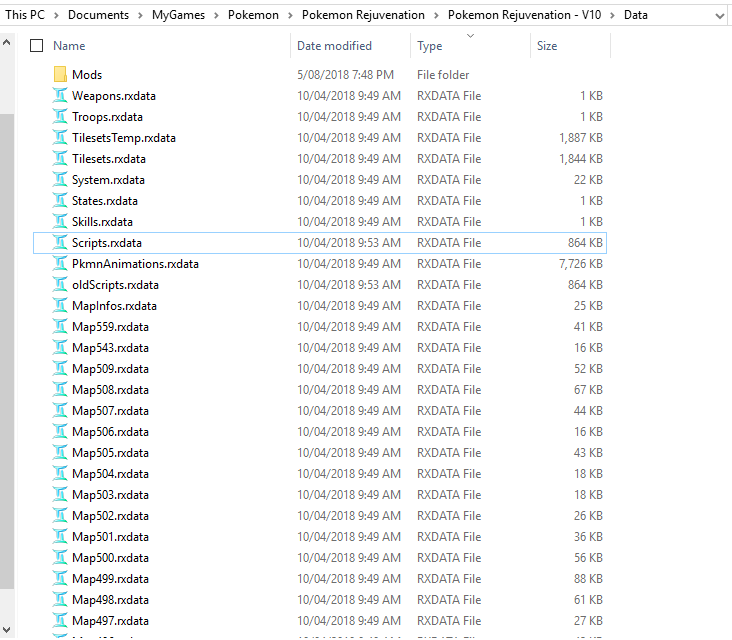
Task: Click the Mods folder icon
Action: tap(60, 75)
